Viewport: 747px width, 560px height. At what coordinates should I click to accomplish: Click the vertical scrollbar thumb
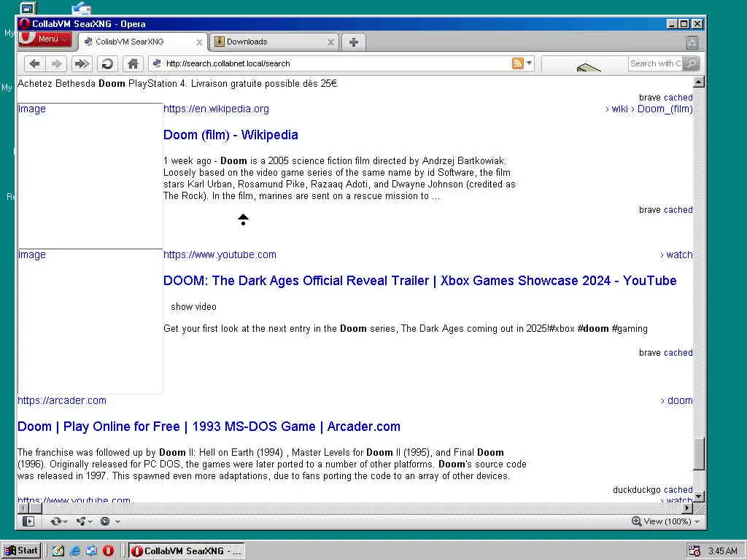[x=698, y=454]
